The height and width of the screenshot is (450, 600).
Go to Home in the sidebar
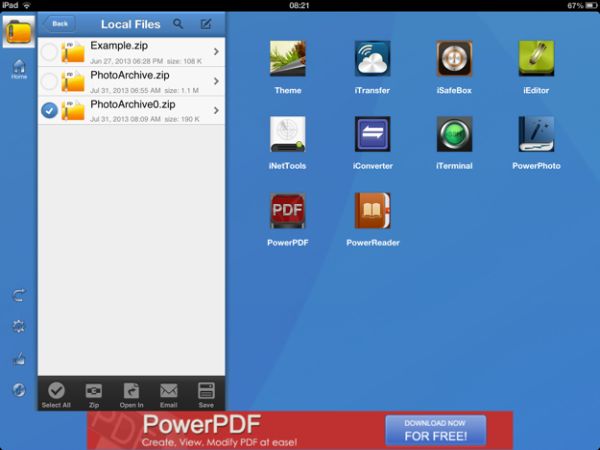coord(19,69)
